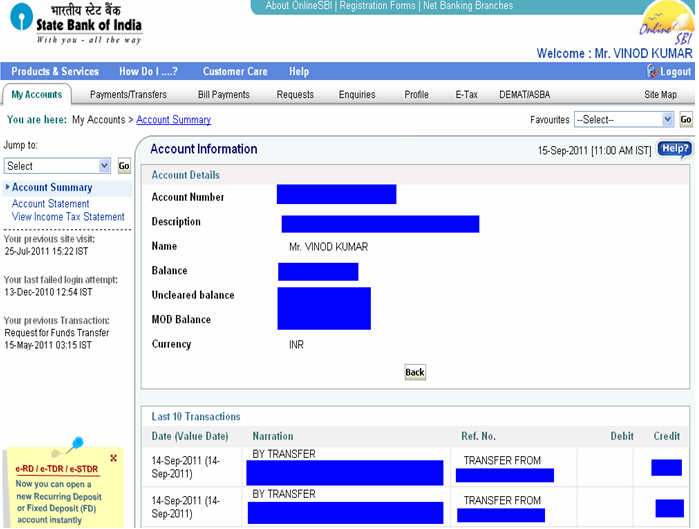Open Account Statement in the sidebar
This screenshot has height=529, width=699.
pos(50,204)
